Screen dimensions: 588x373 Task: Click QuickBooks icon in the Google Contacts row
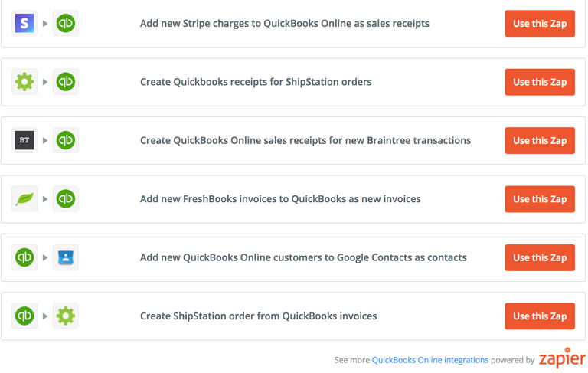tap(24, 257)
